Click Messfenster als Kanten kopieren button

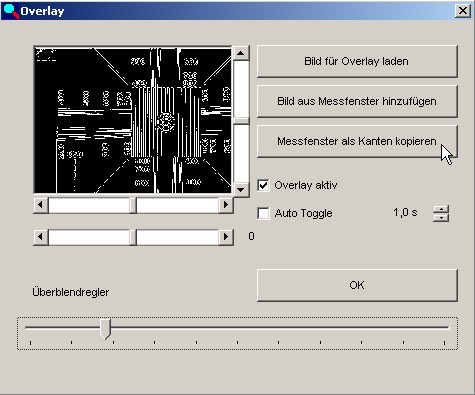click(x=357, y=141)
